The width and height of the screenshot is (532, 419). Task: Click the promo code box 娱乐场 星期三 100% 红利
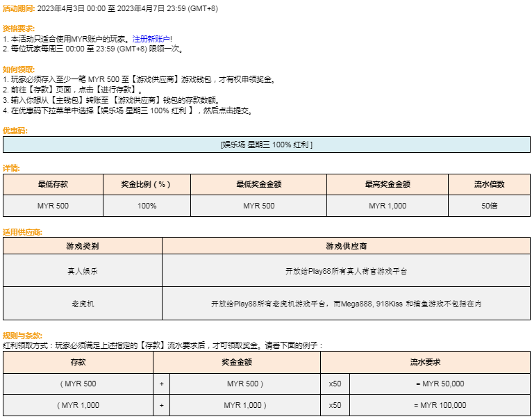(266, 145)
